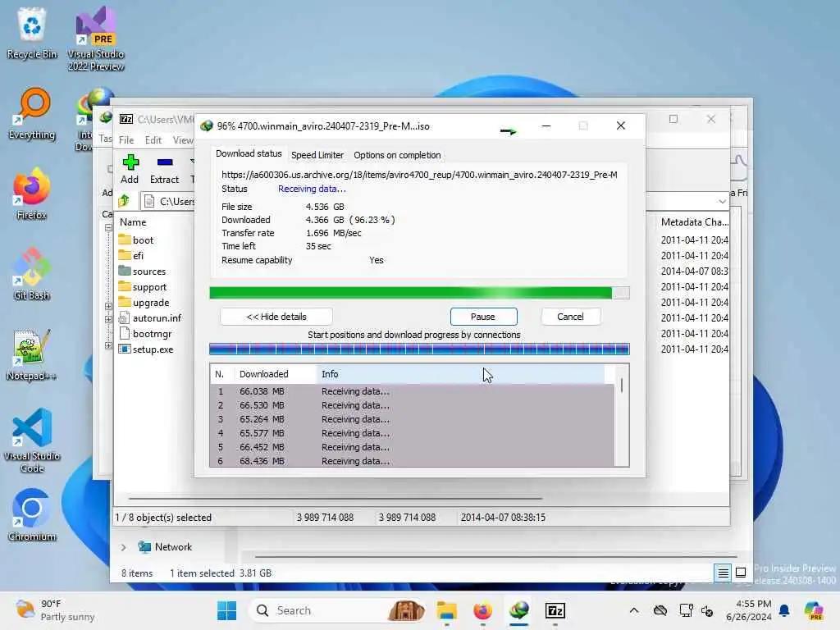Launch Visual Studio Code desktop shortcut
Viewport: 840px width, 630px height.
(32, 441)
